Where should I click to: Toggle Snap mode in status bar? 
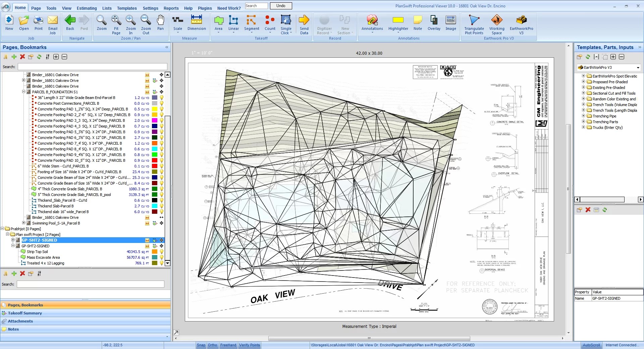pyautogui.click(x=201, y=345)
